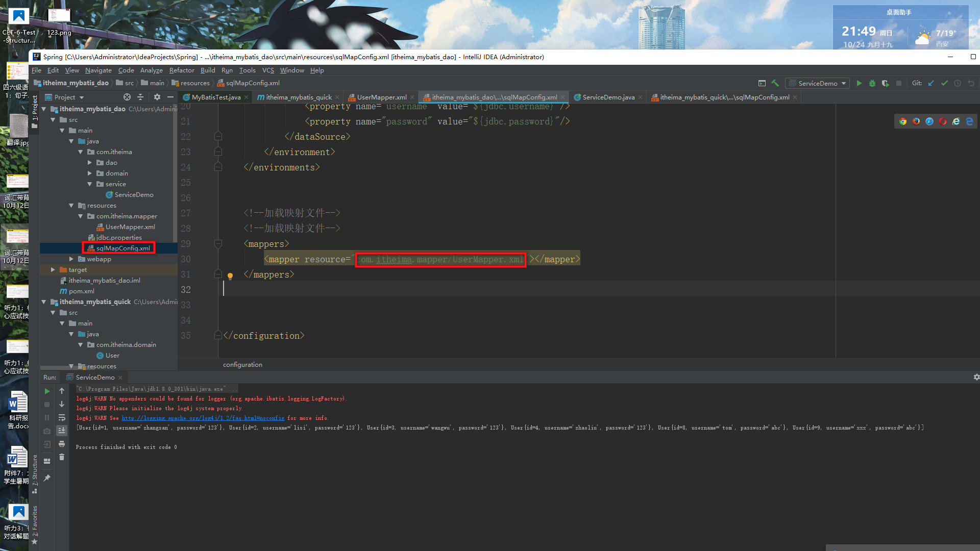Update project using the blue Git arrow
Screen dimensions: 980x551
coord(932,83)
